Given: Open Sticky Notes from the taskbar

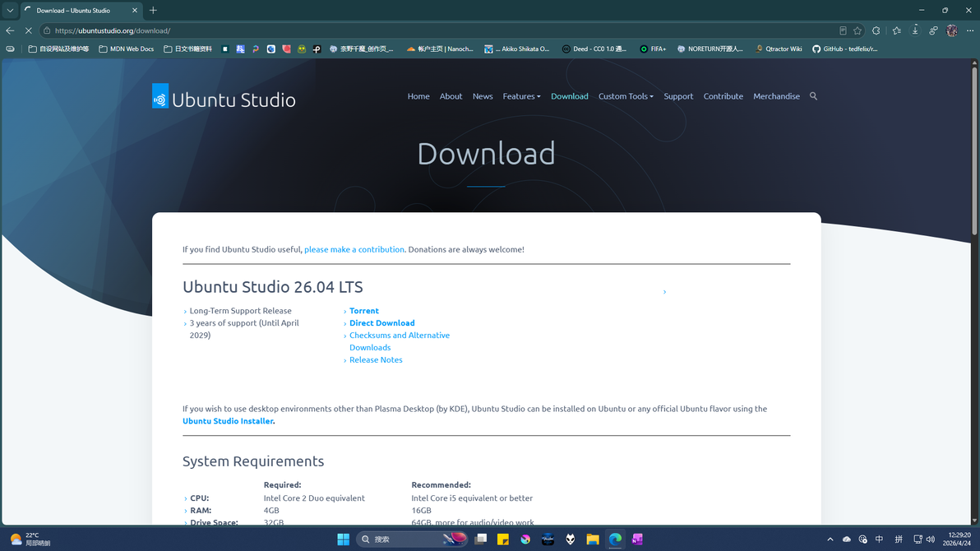Looking at the screenshot, I should pos(503,539).
